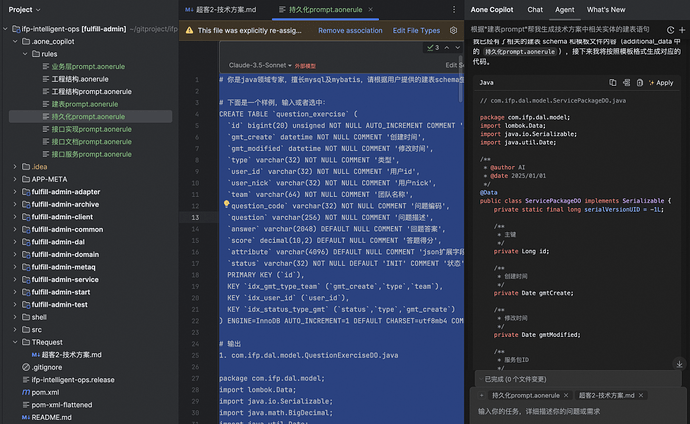Go to previous highlighted problem arrow
This screenshot has width=690, height=424.
click(x=447, y=48)
